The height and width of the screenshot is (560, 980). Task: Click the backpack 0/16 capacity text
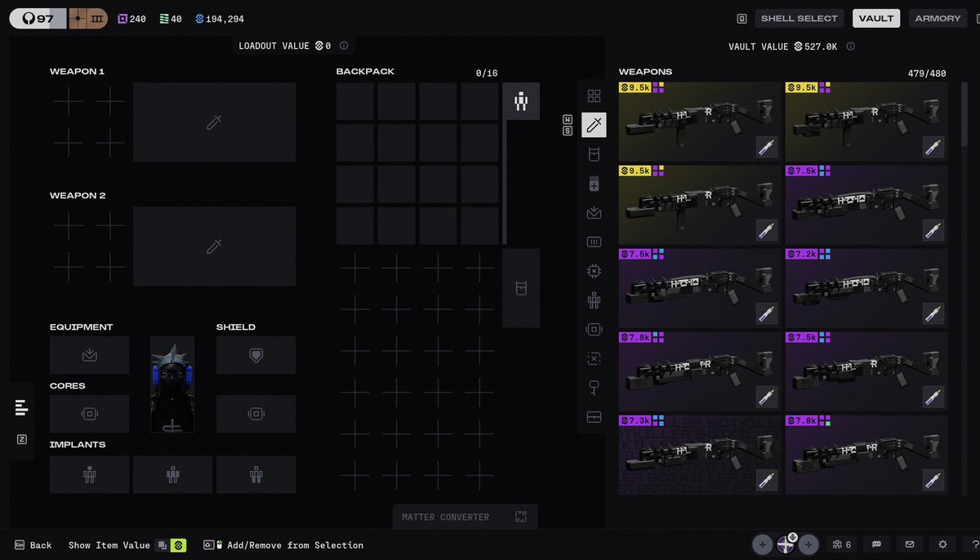pyautogui.click(x=487, y=73)
